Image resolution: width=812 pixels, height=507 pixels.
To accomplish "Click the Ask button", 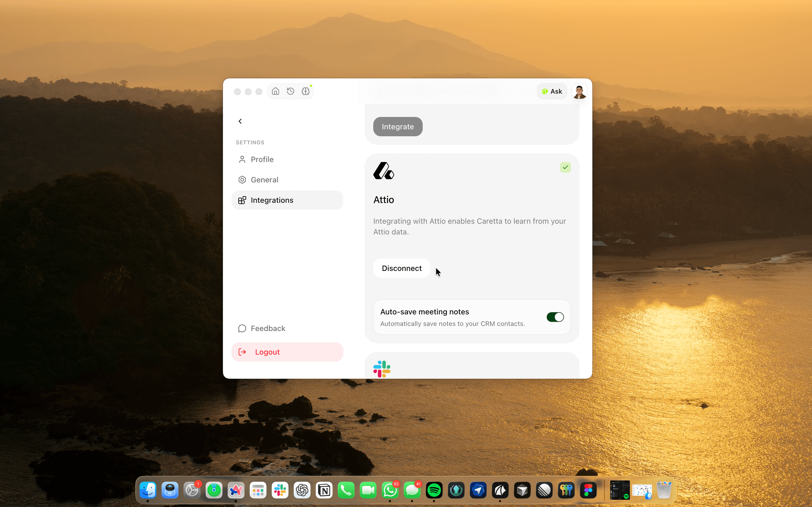I will 552,91.
